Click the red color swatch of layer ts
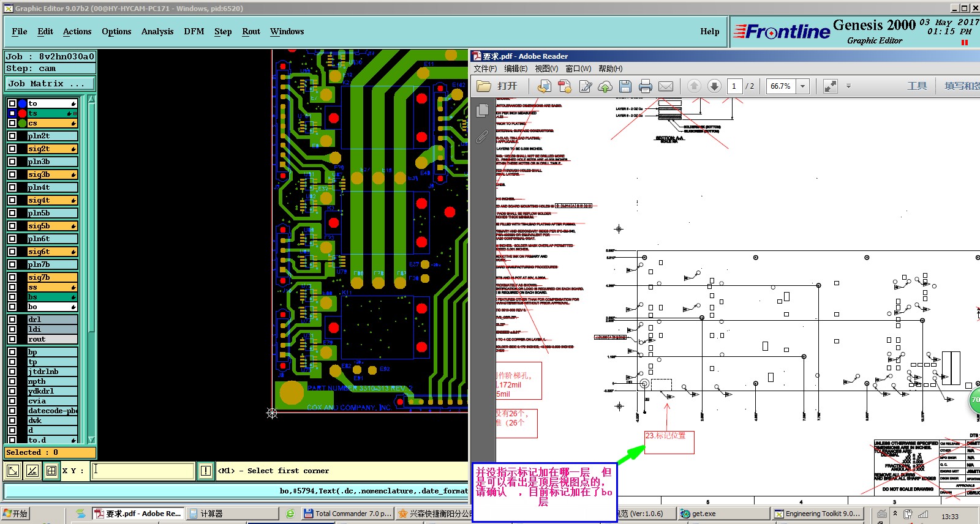The image size is (980, 524). coord(22,113)
